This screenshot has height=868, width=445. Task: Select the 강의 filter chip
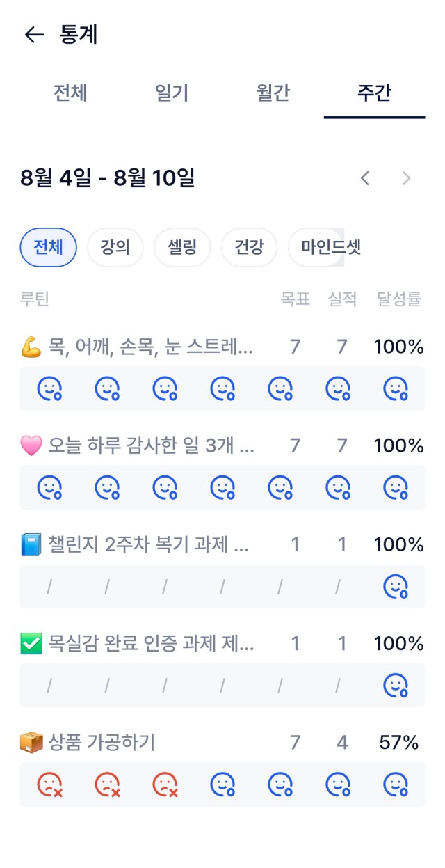115,247
